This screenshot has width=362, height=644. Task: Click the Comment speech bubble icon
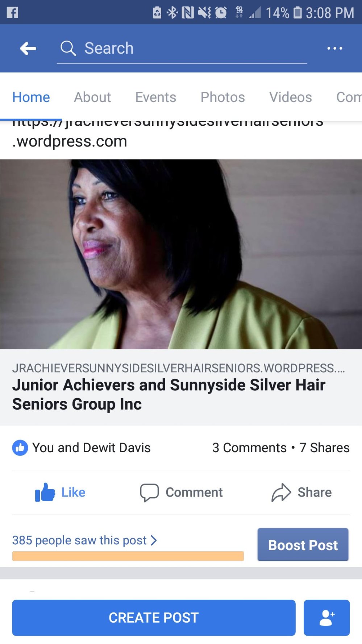pos(149,493)
